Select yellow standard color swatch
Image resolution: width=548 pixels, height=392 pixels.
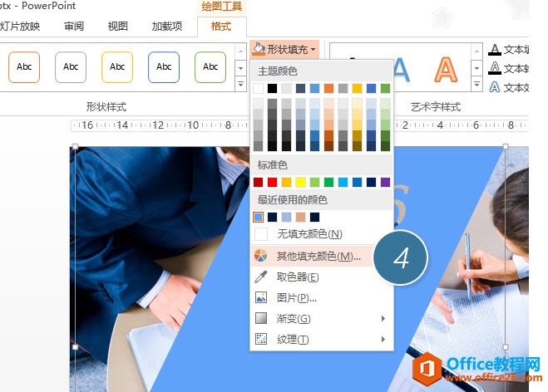(x=300, y=182)
